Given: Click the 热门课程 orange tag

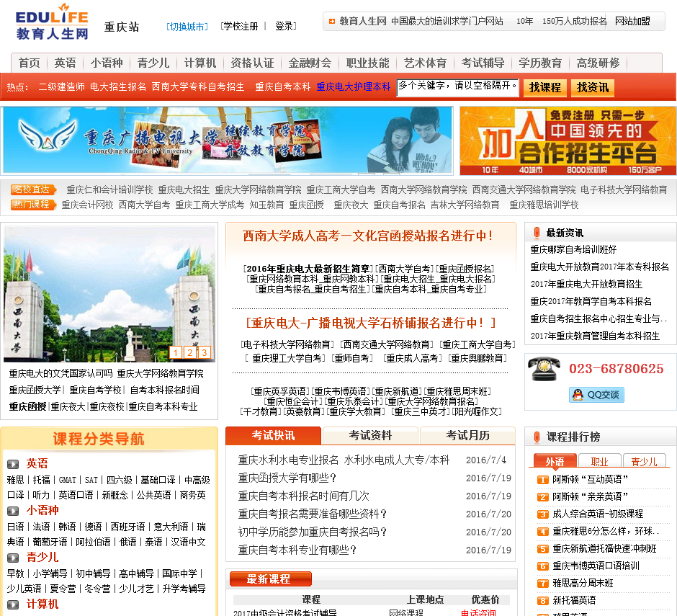Looking at the screenshot, I should 34,205.
